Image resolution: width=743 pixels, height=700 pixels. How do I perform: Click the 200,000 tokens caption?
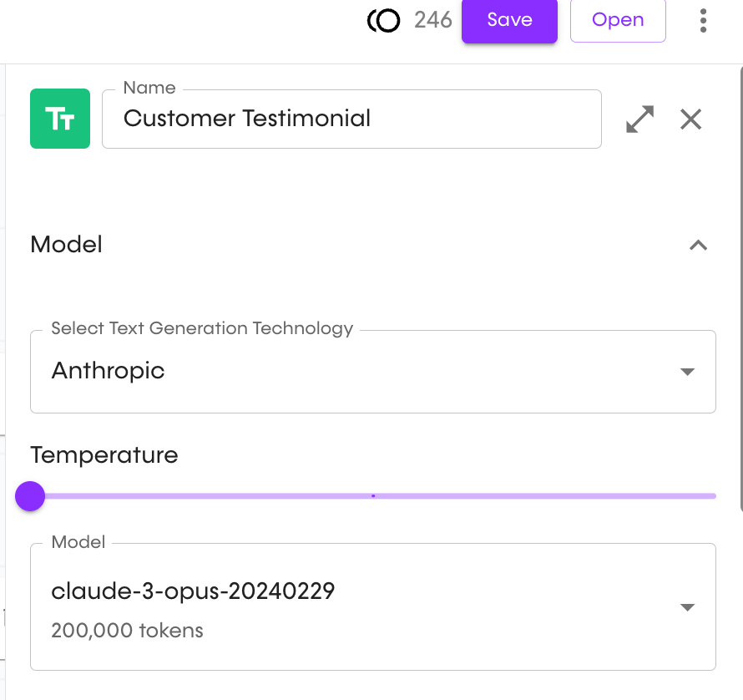(x=127, y=631)
